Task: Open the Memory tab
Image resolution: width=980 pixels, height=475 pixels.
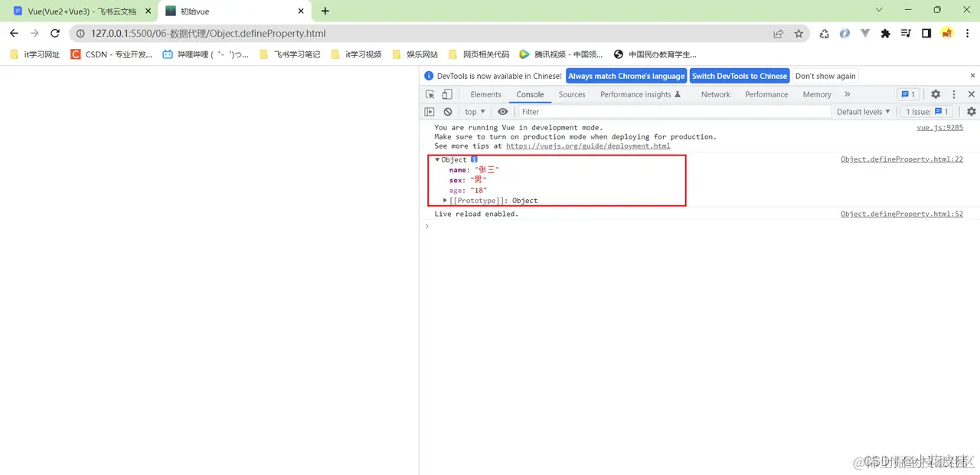Action: tap(817, 94)
